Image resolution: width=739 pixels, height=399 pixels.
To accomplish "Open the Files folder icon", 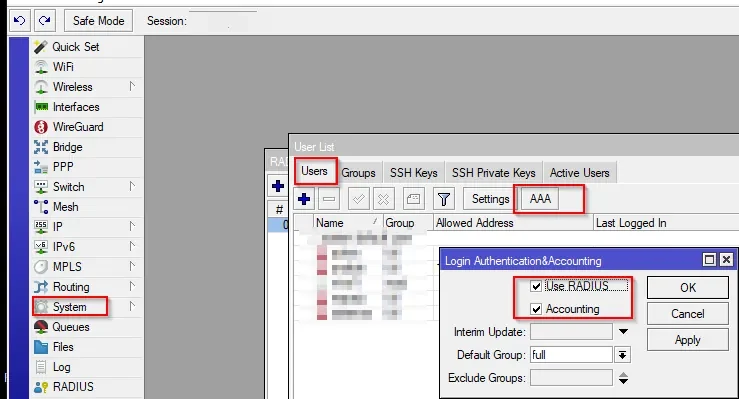I will pos(41,347).
